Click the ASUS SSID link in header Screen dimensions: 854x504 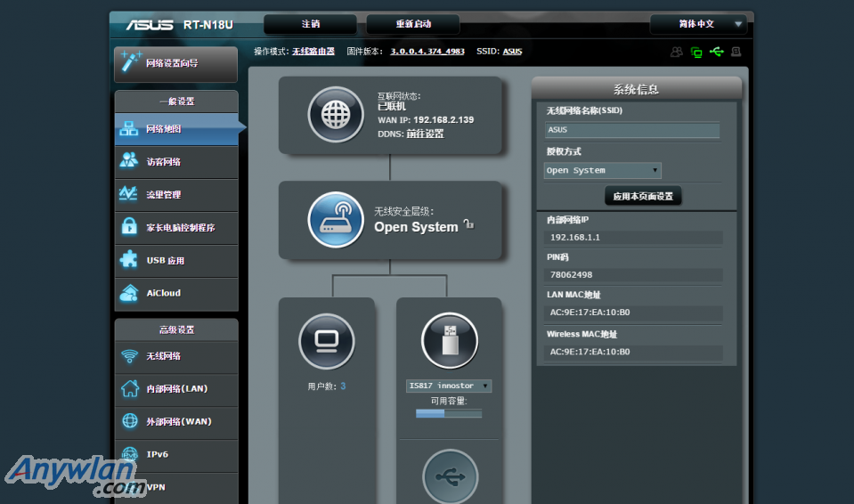coord(513,52)
